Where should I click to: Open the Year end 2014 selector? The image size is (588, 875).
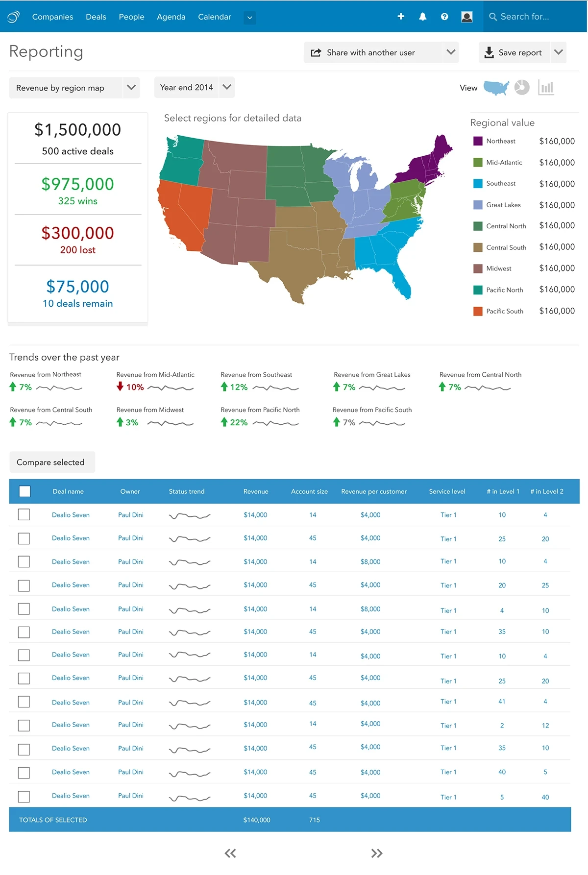coord(195,87)
